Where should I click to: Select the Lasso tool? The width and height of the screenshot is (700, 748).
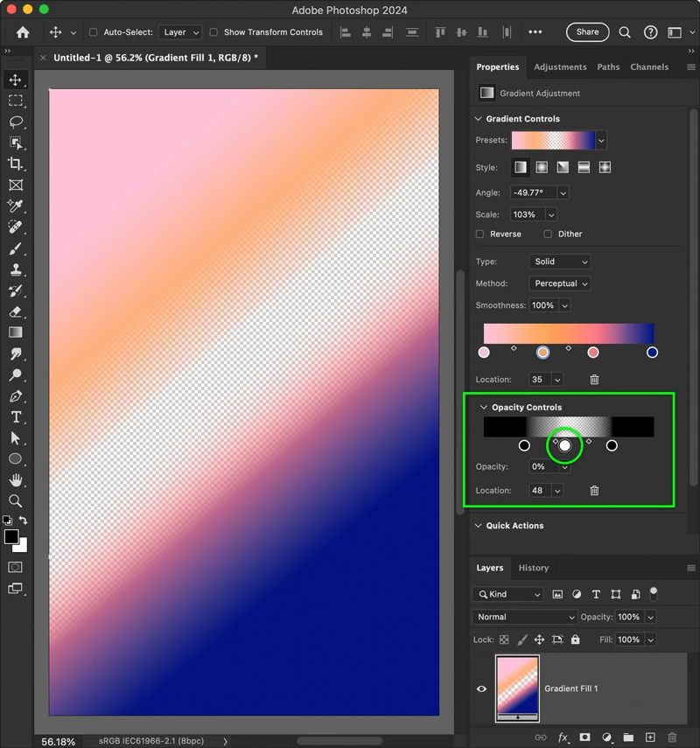[15, 122]
